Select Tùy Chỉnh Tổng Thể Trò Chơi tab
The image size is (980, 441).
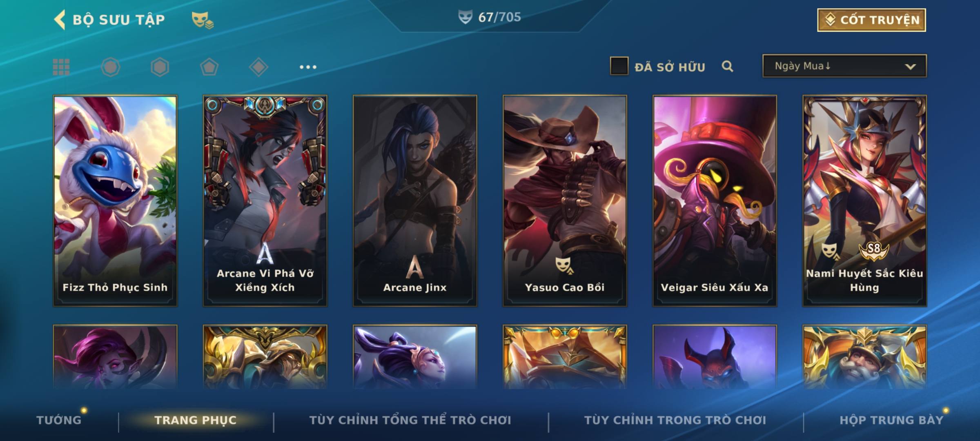pos(410,420)
